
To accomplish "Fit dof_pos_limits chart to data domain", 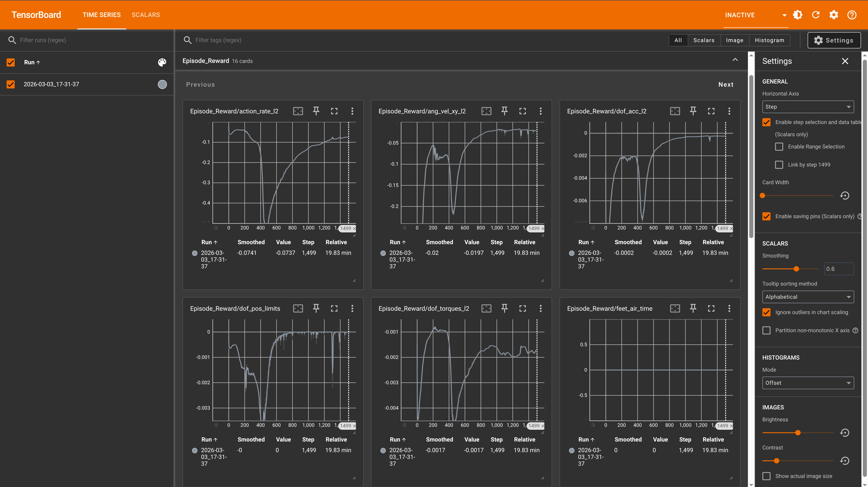I will tap(298, 308).
